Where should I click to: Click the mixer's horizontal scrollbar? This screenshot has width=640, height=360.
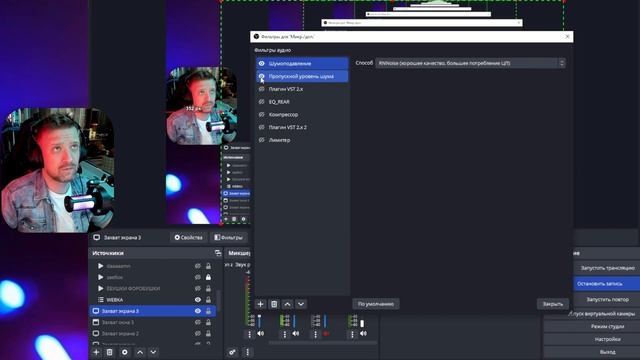pyautogui.click(x=322, y=343)
